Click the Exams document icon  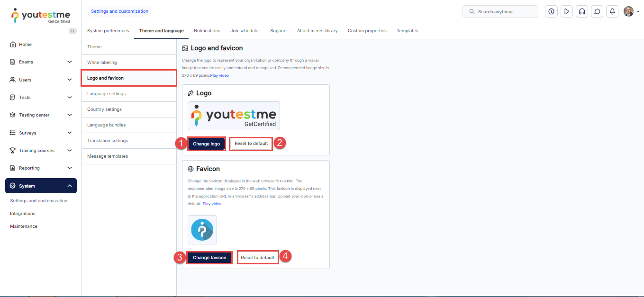click(x=13, y=62)
